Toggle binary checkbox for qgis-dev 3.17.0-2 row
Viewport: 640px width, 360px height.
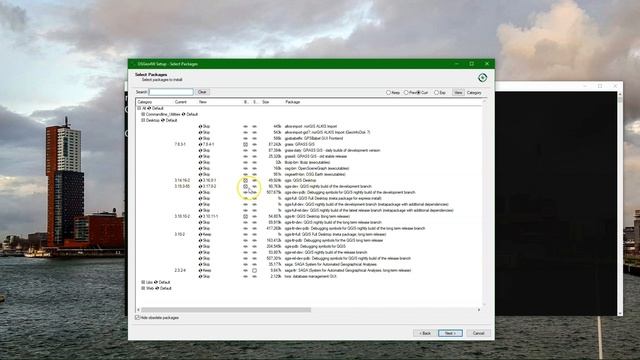[x=245, y=187]
